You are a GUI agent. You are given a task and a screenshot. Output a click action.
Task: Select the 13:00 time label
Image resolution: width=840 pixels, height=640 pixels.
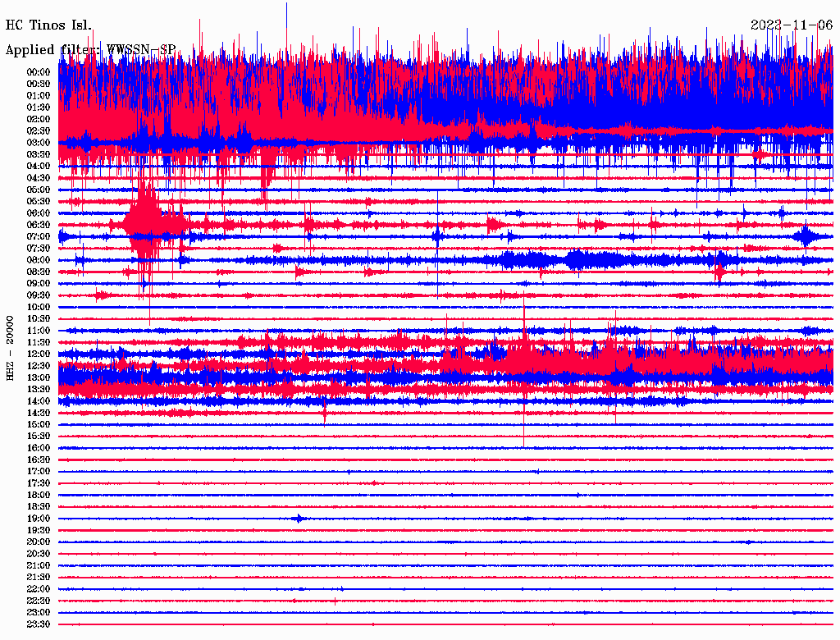click(x=39, y=378)
